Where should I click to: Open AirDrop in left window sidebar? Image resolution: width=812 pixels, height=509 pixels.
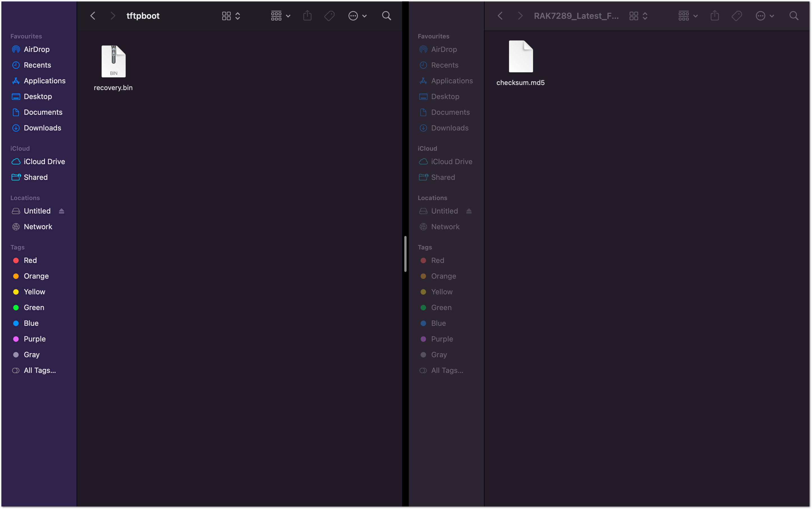36,49
